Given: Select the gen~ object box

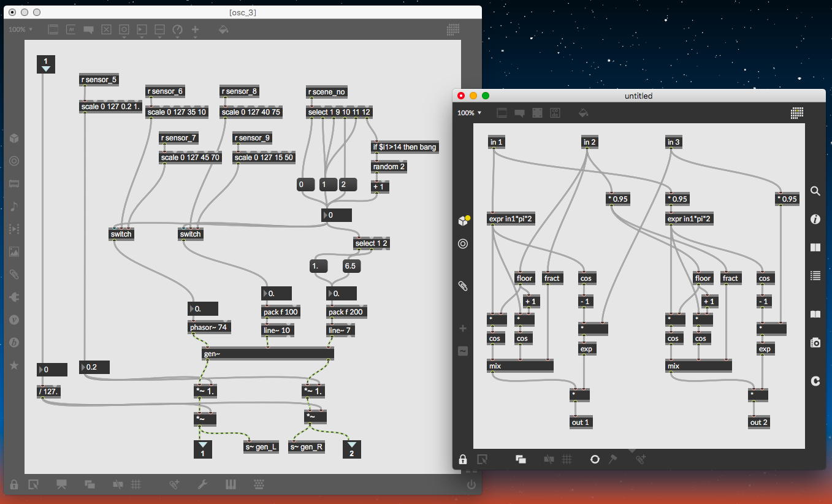Looking at the screenshot, I should pyautogui.click(x=267, y=353).
